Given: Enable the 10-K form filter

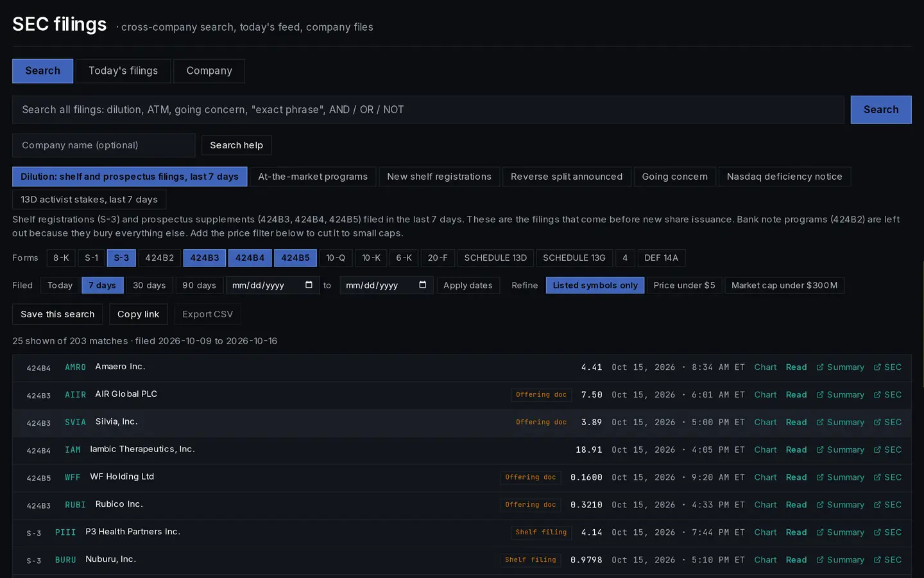Looking at the screenshot, I should pyautogui.click(x=371, y=258).
